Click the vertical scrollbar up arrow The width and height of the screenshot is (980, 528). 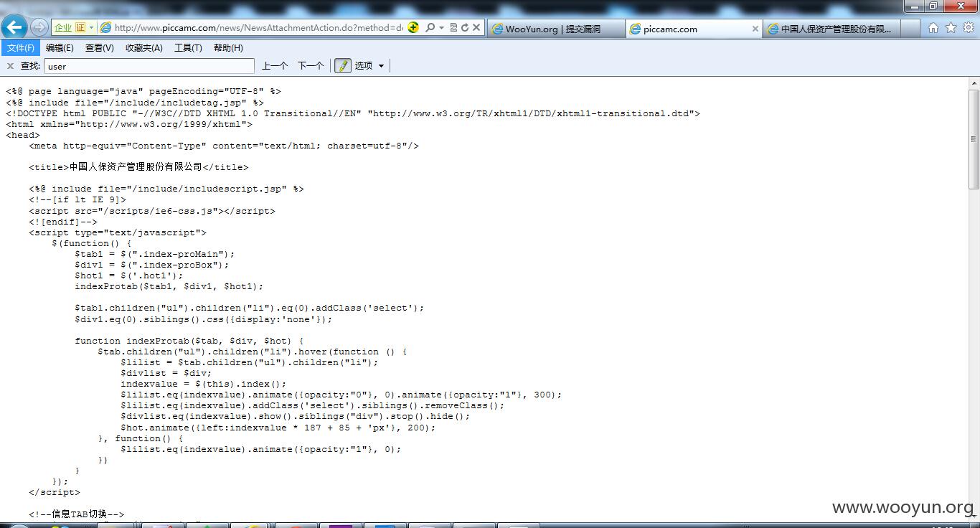coord(974,83)
